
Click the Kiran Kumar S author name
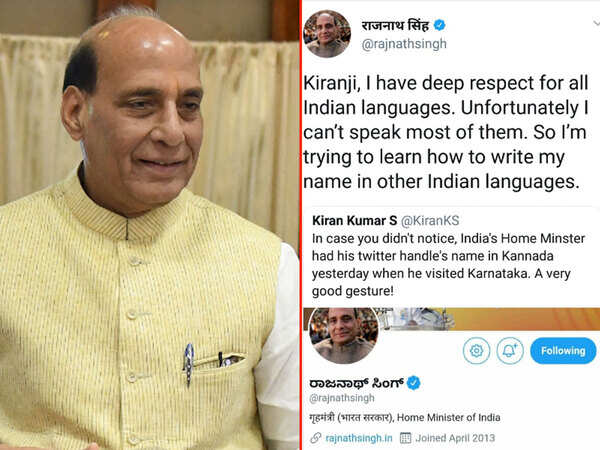(355, 221)
